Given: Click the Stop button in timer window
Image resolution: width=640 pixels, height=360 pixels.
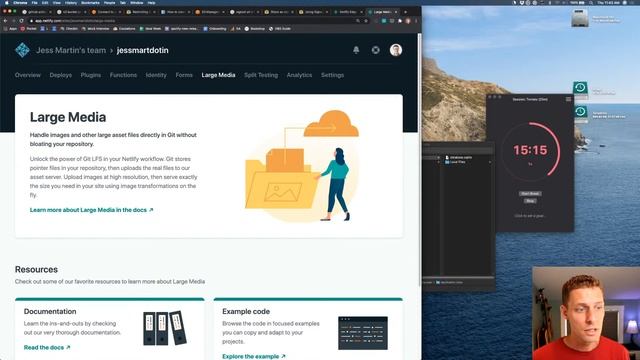Looking at the screenshot, I should pos(530,201).
